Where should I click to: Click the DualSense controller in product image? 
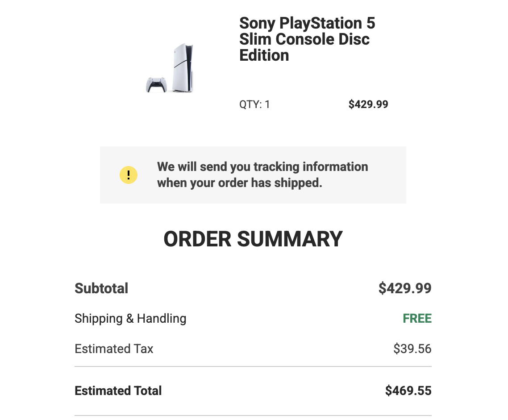click(157, 85)
